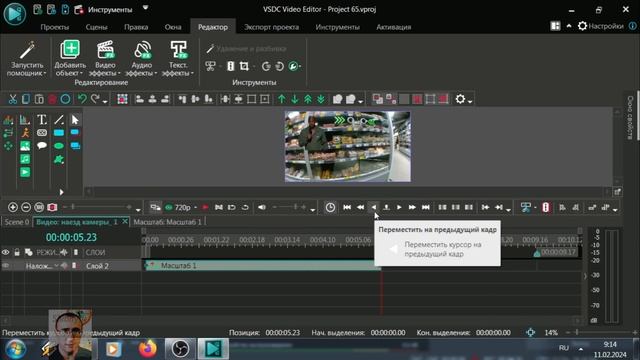Click the scissors Cut icon

13,99
